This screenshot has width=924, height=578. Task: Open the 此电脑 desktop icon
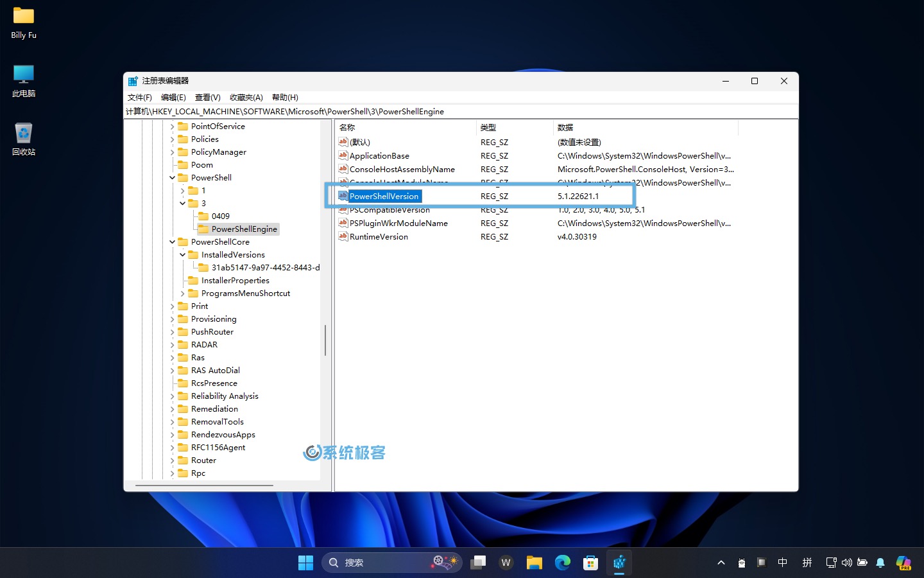point(24,81)
